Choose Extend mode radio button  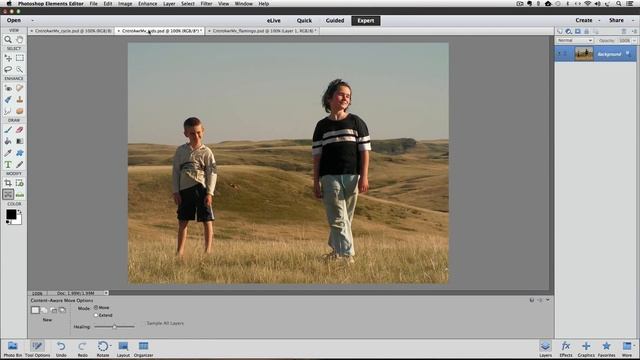96,315
